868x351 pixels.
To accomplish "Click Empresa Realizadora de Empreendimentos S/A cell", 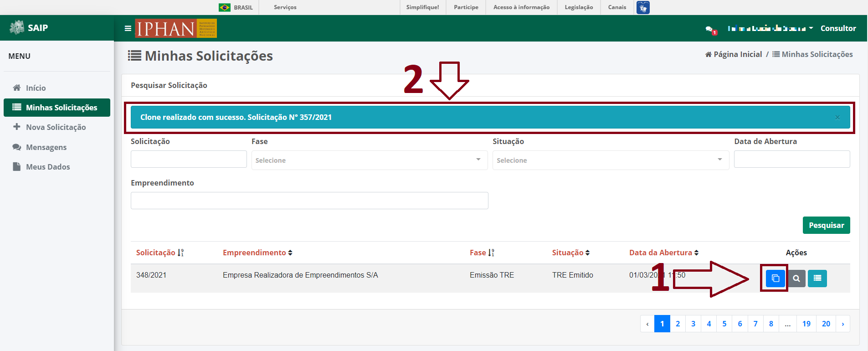I will (300, 275).
